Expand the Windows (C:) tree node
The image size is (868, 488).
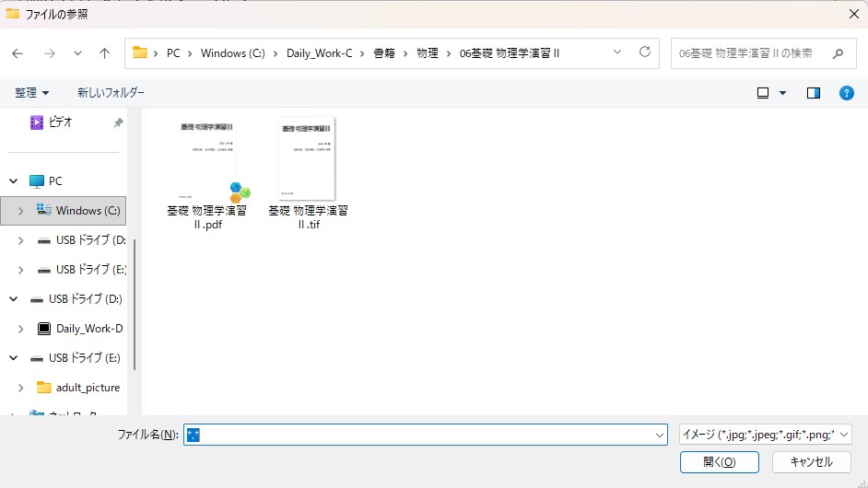pos(21,211)
